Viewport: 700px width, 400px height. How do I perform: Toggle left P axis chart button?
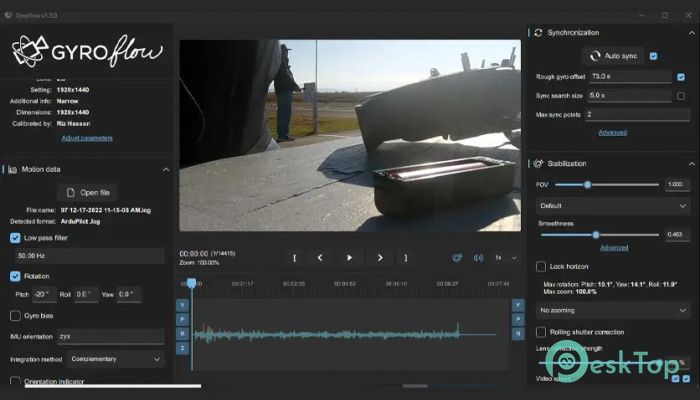183,319
